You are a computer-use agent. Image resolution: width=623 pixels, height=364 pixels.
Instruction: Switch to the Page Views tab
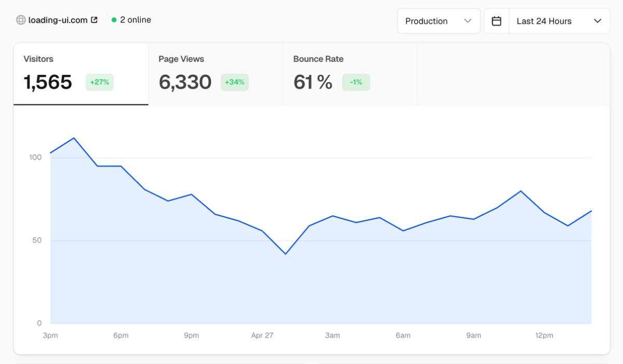click(216, 74)
